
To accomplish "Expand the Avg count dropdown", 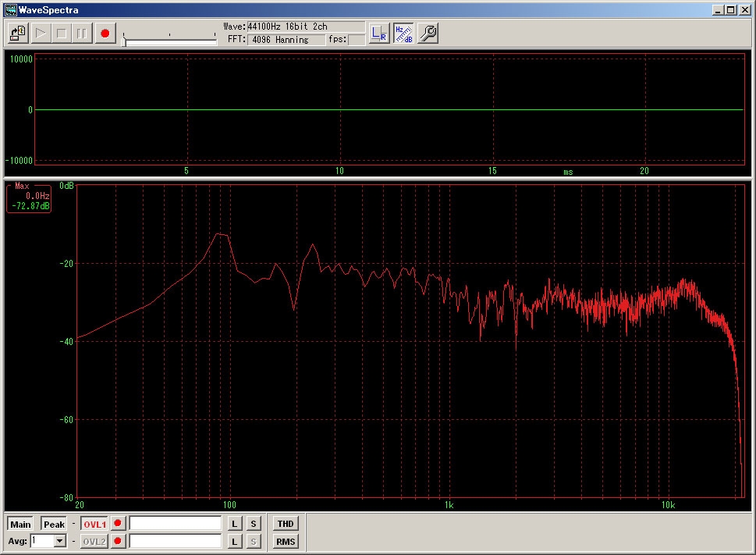I will tap(60, 541).
